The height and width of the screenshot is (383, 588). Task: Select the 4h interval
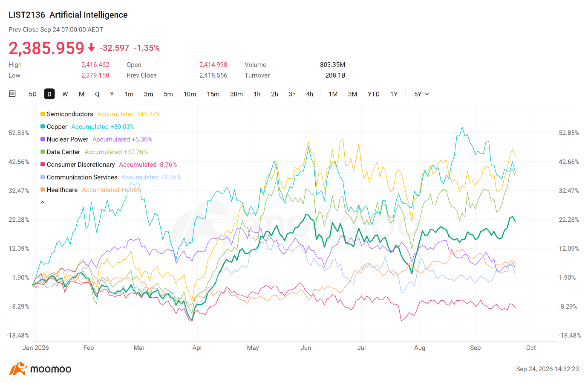[309, 94]
